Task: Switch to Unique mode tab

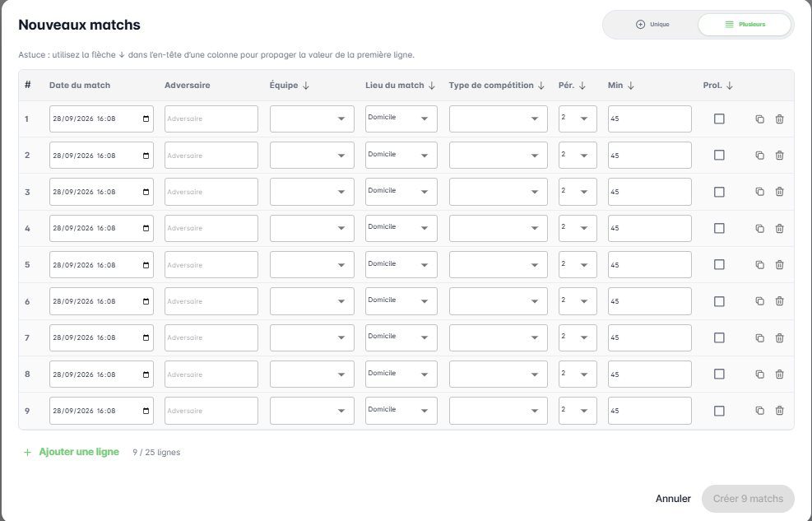Action: (x=652, y=25)
